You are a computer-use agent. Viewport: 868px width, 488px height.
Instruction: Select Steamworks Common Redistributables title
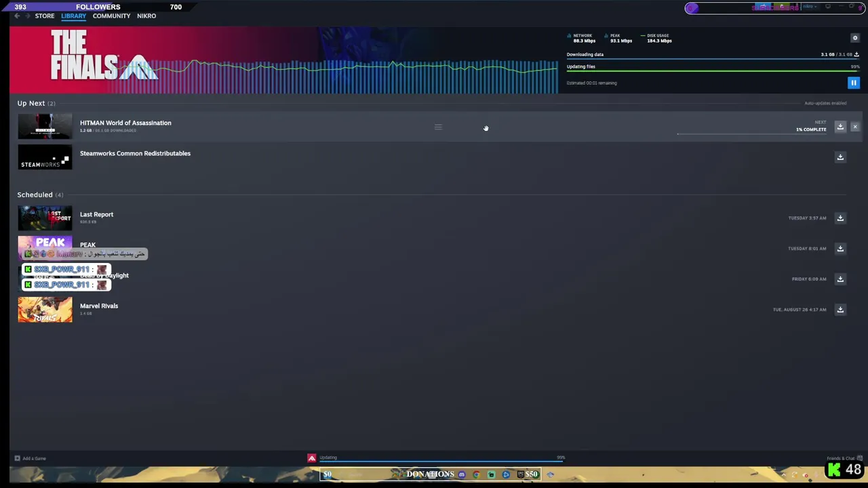pos(135,153)
